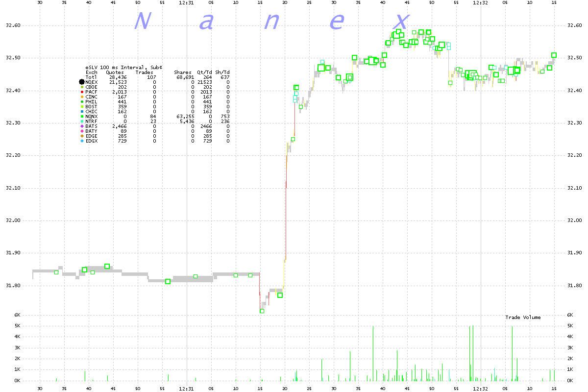Select PACF Qt/Td value "2013"
Image resolution: width=588 pixels, height=392 pixels.
(206, 92)
